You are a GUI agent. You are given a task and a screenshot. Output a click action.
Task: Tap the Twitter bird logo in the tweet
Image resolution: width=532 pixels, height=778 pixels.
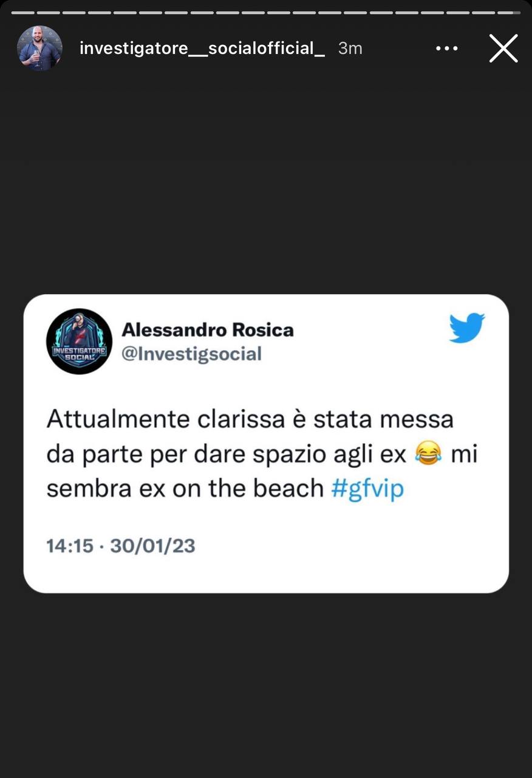(466, 328)
